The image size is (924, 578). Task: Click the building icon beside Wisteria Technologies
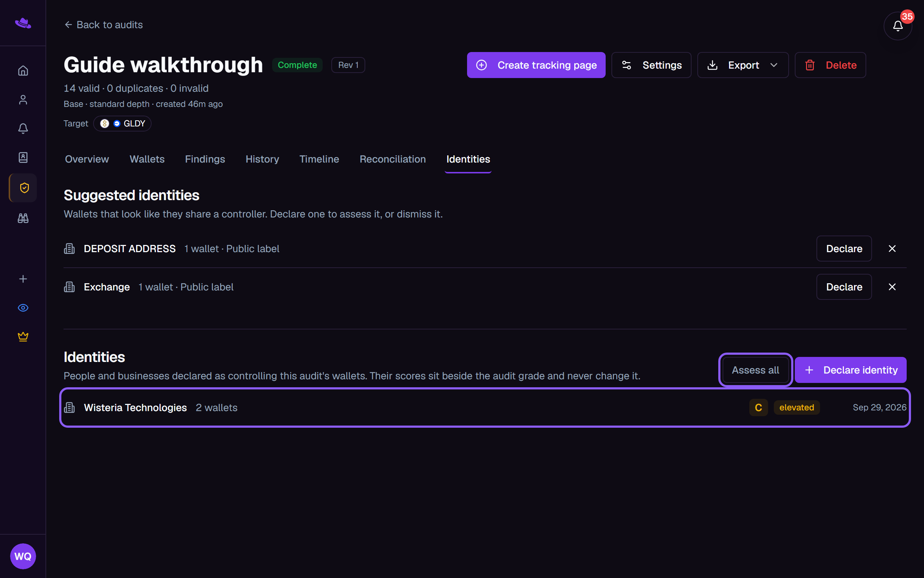point(69,407)
